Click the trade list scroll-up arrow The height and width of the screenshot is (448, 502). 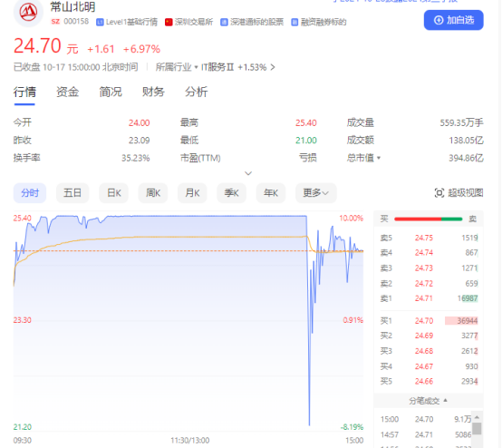477,417
